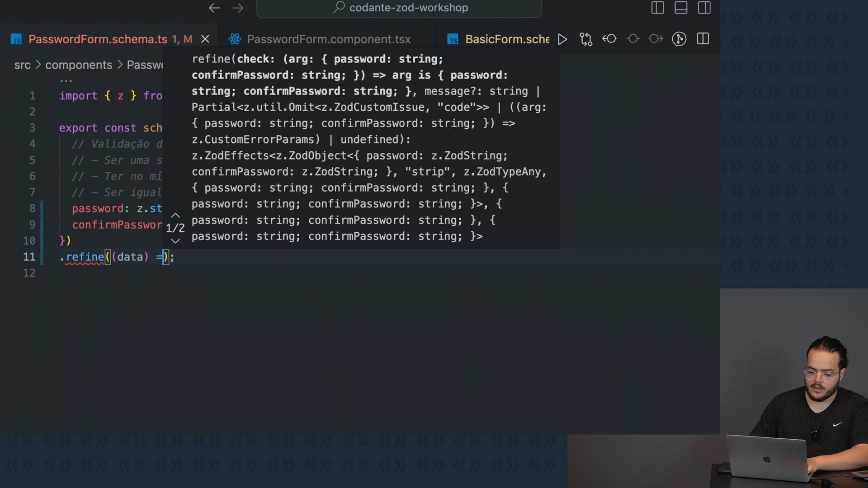Click the components breadcrumb segment
The height and width of the screenshot is (488, 868).
(x=79, y=65)
